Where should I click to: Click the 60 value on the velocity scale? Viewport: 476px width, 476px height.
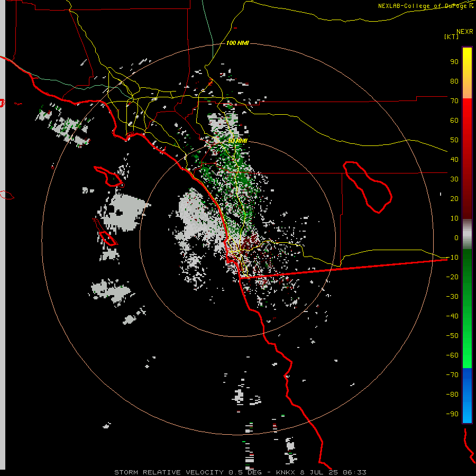[x=454, y=120]
